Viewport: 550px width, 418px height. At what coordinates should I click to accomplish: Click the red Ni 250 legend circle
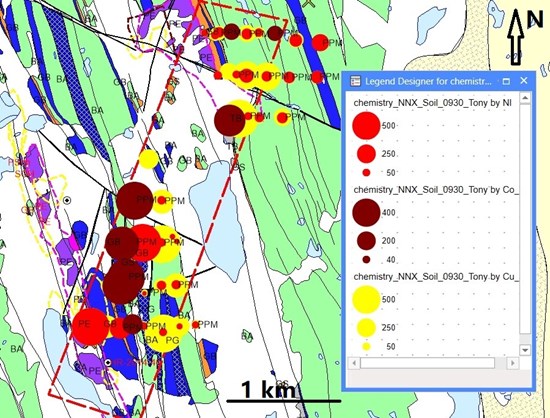[x=366, y=154]
